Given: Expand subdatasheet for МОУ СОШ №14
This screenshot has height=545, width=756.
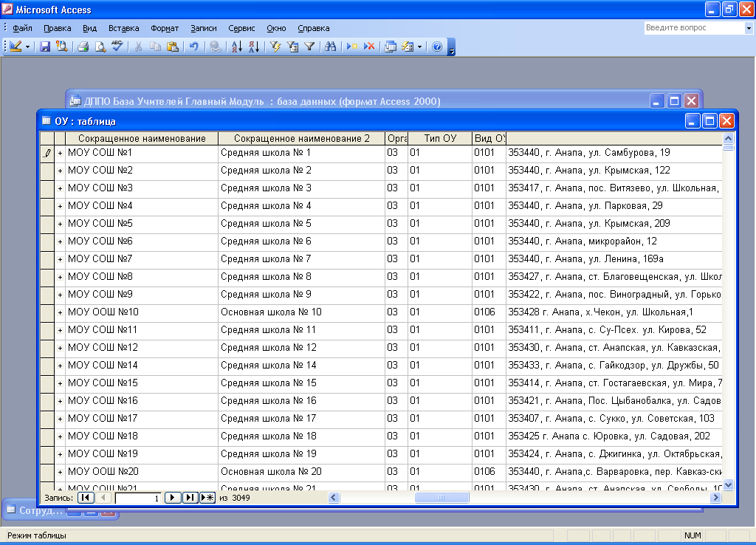Looking at the screenshot, I should point(60,366).
